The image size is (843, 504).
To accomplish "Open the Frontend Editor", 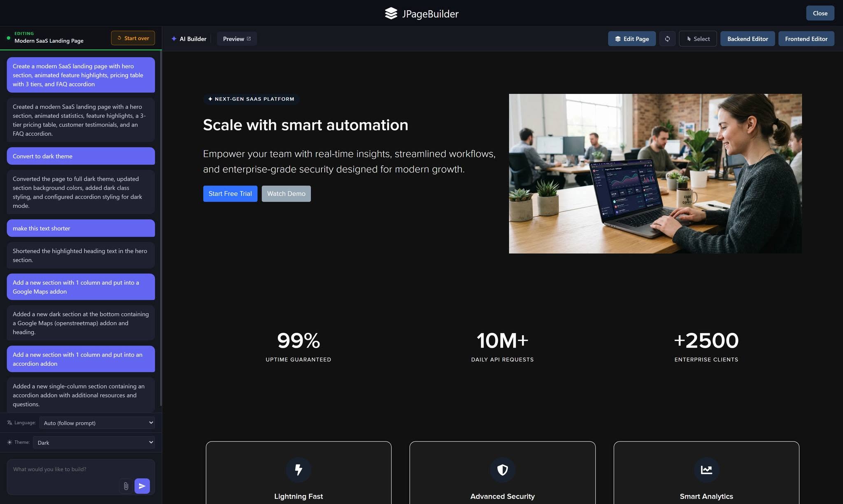I will tap(806, 39).
